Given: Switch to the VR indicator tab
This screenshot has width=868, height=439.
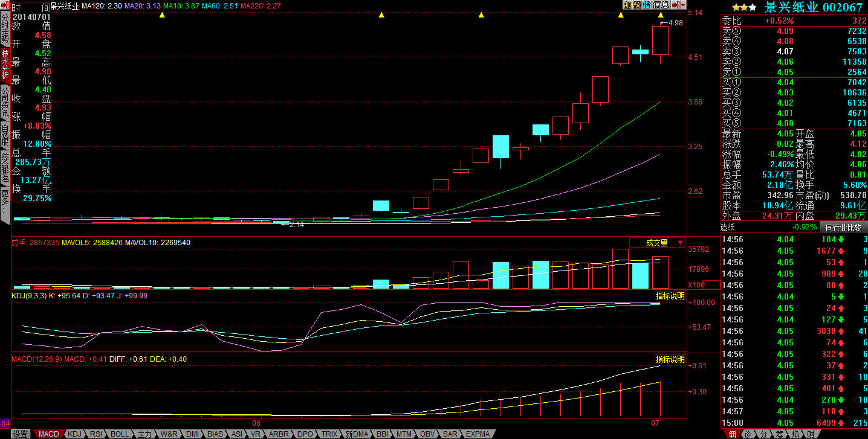Looking at the screenshot, I should click(256, 434).
